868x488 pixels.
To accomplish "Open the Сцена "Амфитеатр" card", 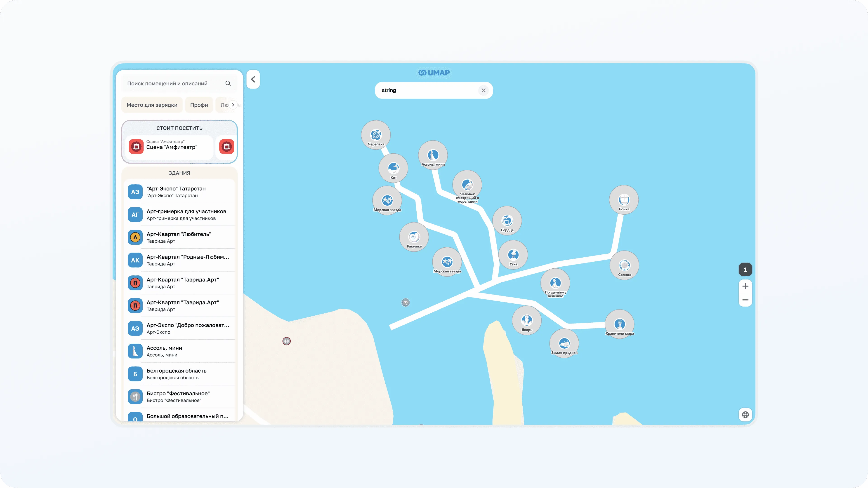I will point(169,147).
